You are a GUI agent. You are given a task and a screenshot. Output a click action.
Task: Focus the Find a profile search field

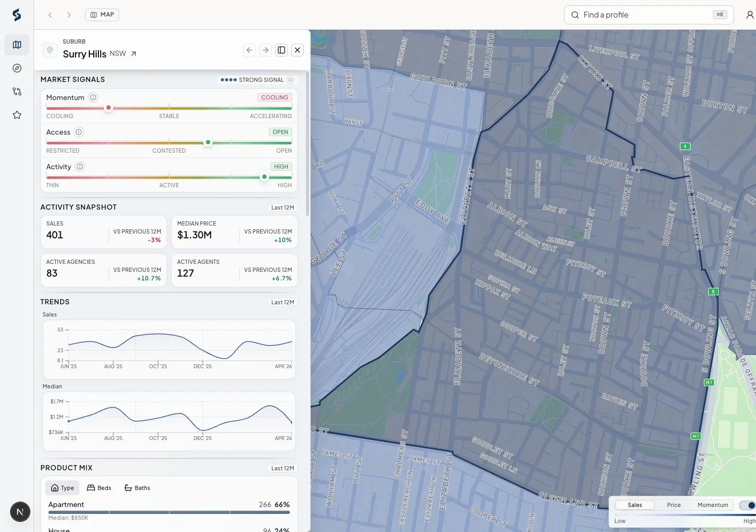(649, 15)
